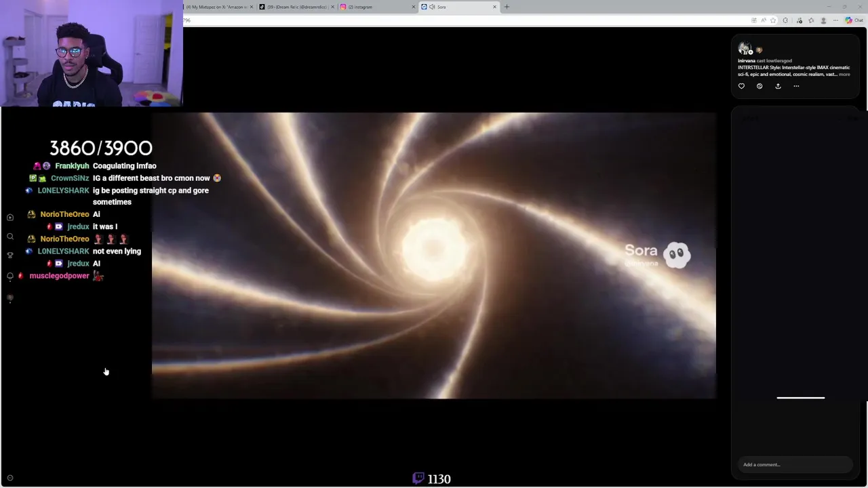Open the browser profile avatar icon
The image size is (868, 488).
click(823, 20)
